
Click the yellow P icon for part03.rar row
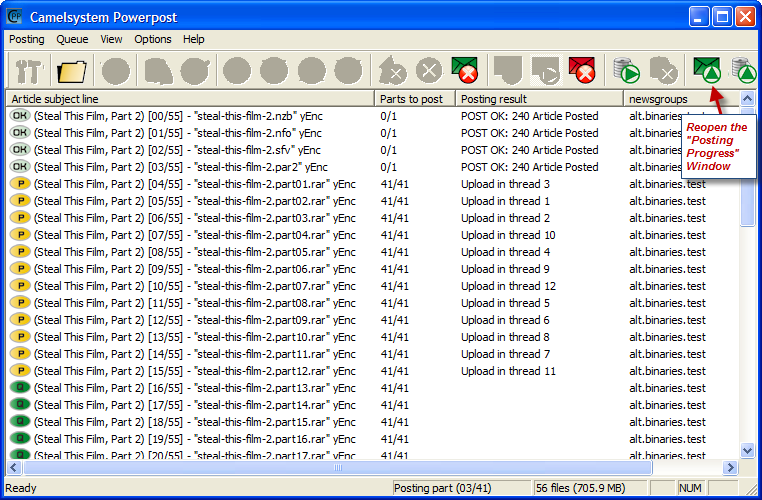[x=20, y=218]
